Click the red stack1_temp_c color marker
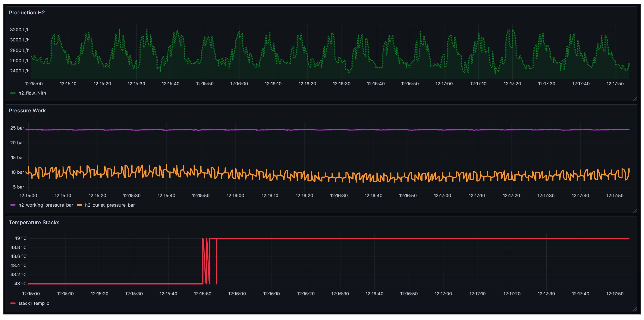The image size is (644, 320). pos(13,303)
